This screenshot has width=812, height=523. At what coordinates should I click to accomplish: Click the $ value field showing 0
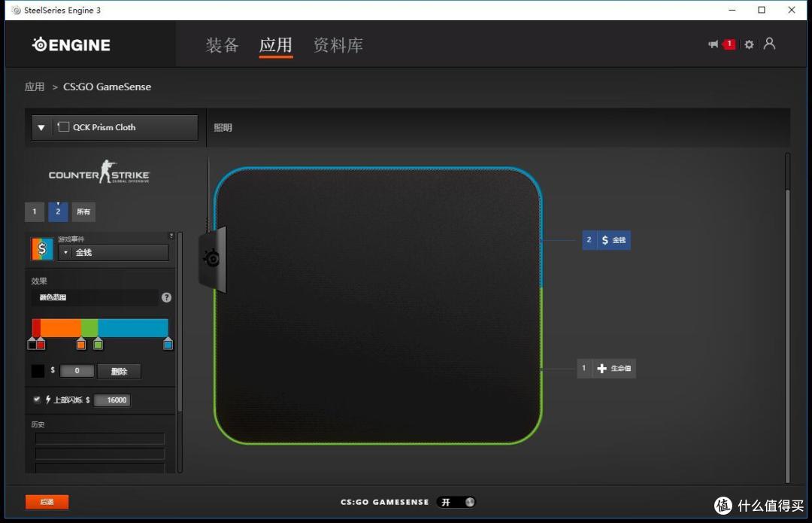coord(77,371)
